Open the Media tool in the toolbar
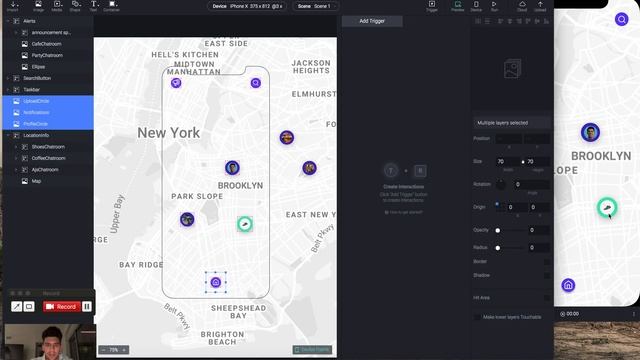640x360 pixels. tap(57, 6)
